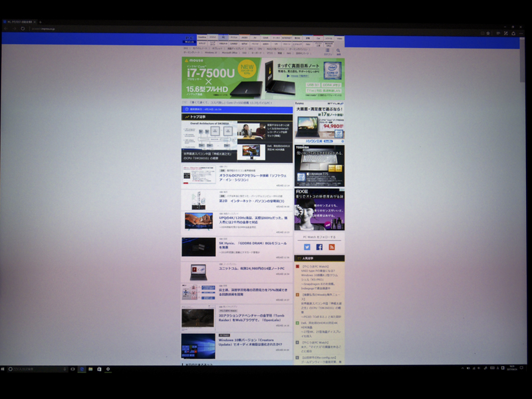Click the taskbar icon after the Store icon

pos(108,369)
